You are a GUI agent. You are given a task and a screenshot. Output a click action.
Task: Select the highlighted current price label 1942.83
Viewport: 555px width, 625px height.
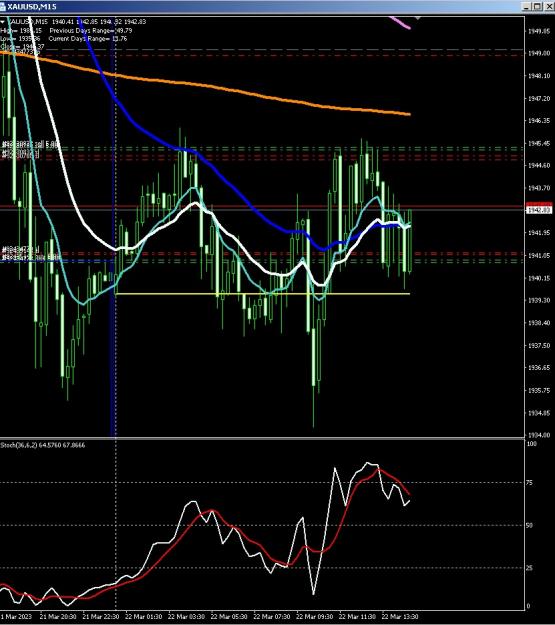pos(539,209)
